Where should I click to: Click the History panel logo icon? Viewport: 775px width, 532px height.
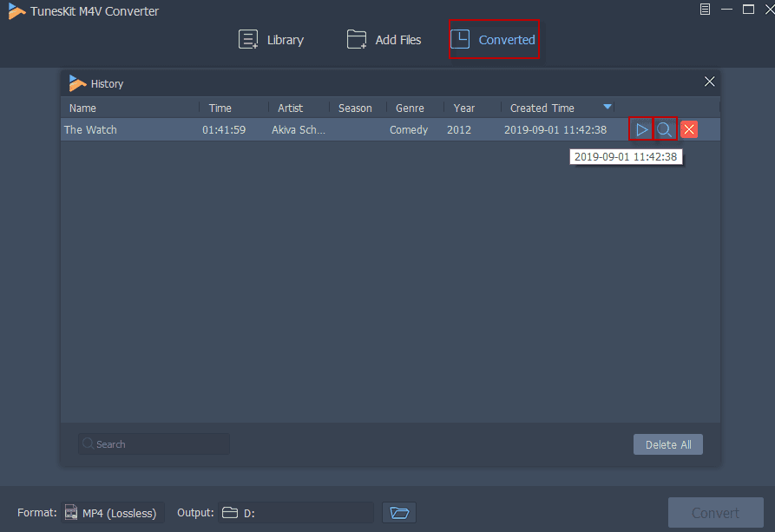77,83
